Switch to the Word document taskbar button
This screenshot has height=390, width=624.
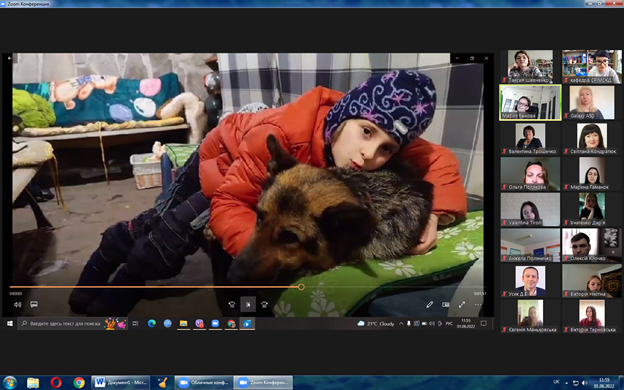pyautogui.click(x=121, y=383)
